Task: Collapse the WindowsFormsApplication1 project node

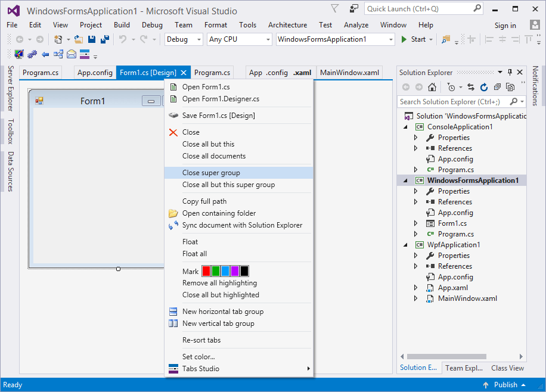Action: 406,181
